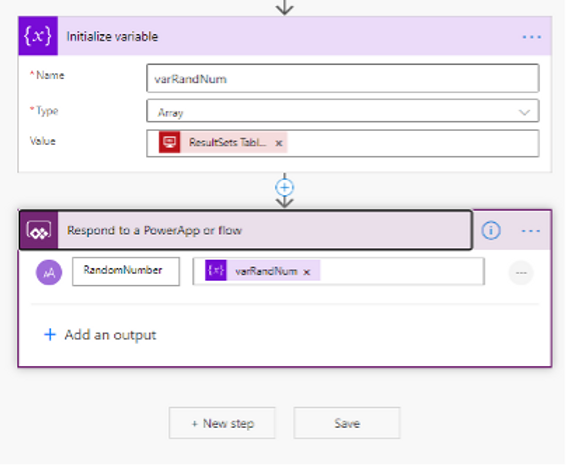The height and width of the screenshot is (465, 566).
Task: Click the varRandNum output value field
Action: [339, 271]
